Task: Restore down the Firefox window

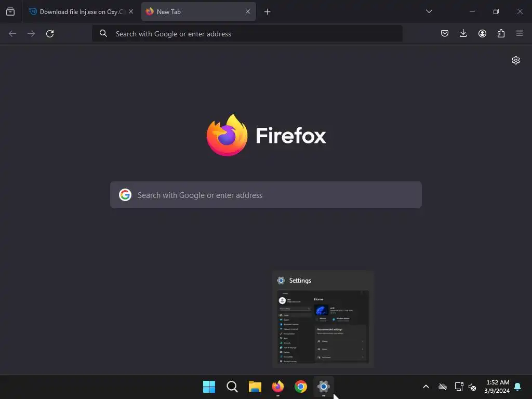Action: [x=496, y=11]
